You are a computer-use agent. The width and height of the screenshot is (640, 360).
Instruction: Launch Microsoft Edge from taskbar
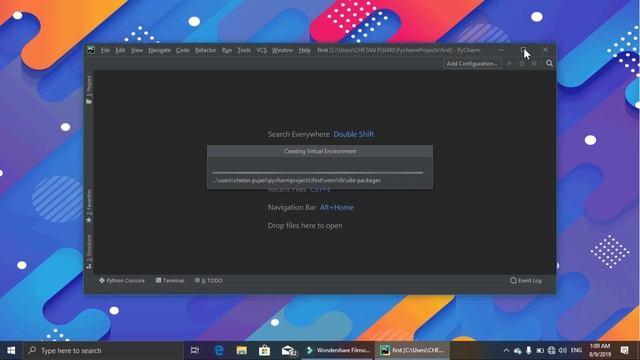coord(219,350)
